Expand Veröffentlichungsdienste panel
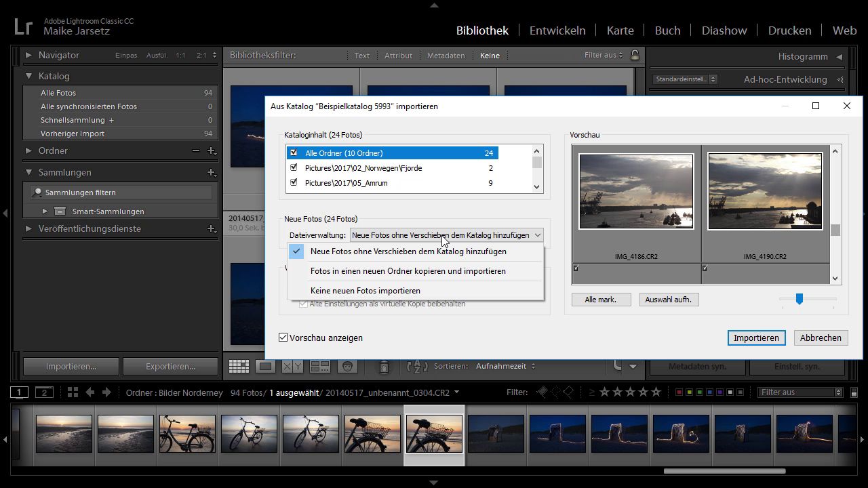The width and height of the screenshot is (868, 488). pyautogui.click(x=28, y=228)
